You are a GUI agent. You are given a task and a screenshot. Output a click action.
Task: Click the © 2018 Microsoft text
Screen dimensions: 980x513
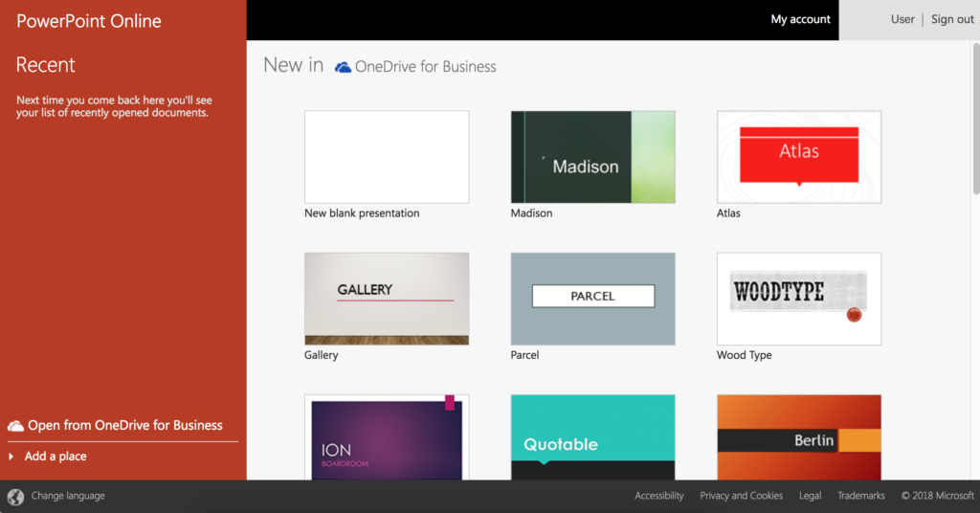coord(937,496)
